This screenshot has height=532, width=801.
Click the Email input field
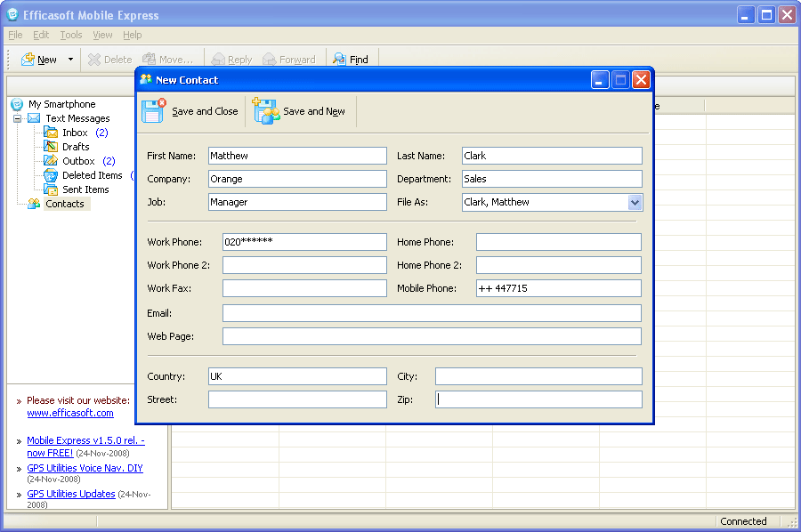coord(433,313)
